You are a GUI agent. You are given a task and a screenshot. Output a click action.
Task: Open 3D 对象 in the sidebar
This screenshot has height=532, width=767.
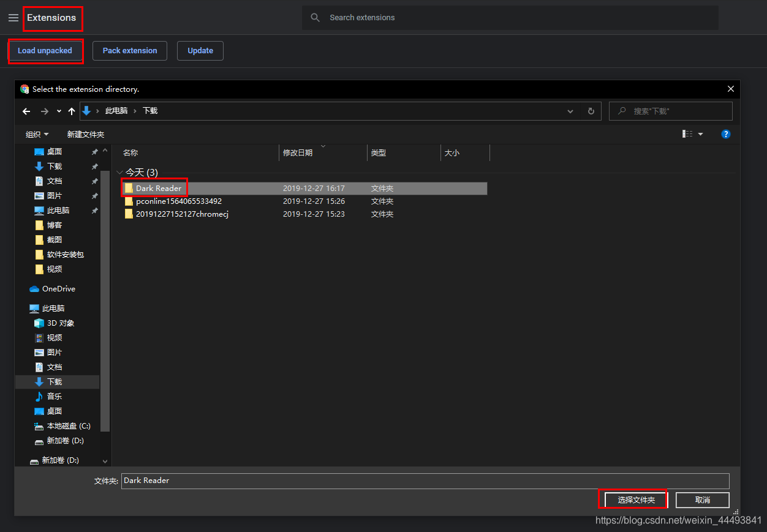[60, 323]
